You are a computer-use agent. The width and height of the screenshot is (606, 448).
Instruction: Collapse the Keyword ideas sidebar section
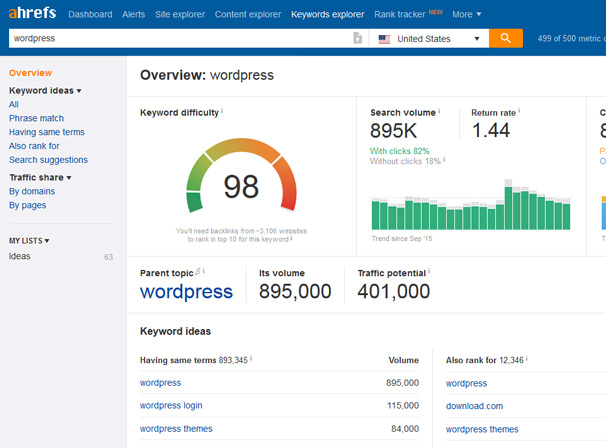[x=45, y=90]
